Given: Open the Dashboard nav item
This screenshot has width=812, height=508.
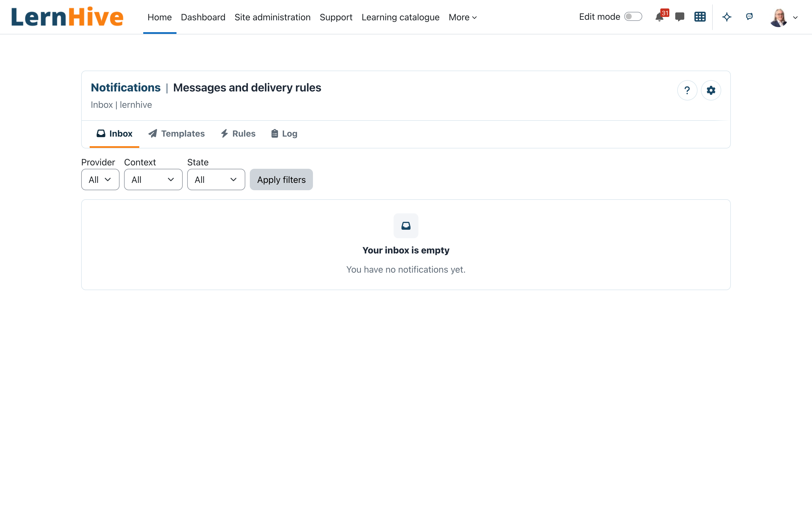Looking at the screenshot, I should click(x=203, y=17).
